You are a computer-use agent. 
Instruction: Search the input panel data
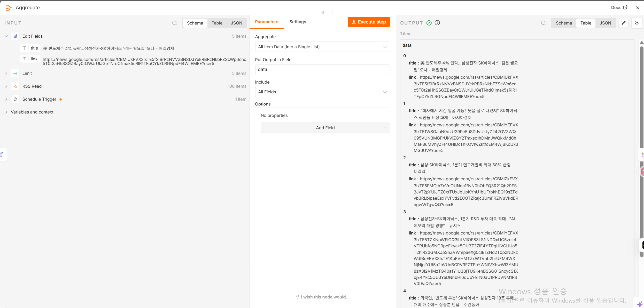(175, 23)
